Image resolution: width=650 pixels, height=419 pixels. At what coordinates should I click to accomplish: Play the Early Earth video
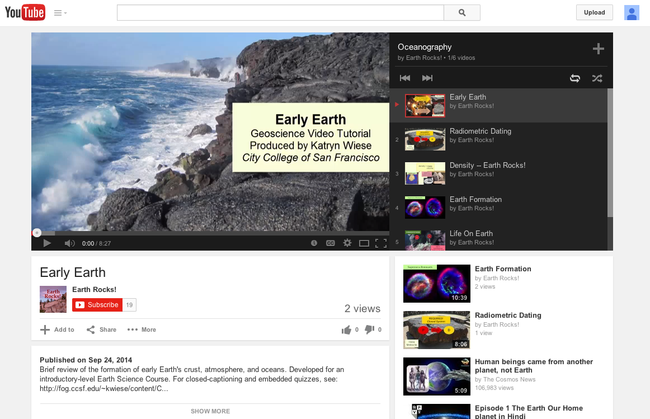(46, 243)
